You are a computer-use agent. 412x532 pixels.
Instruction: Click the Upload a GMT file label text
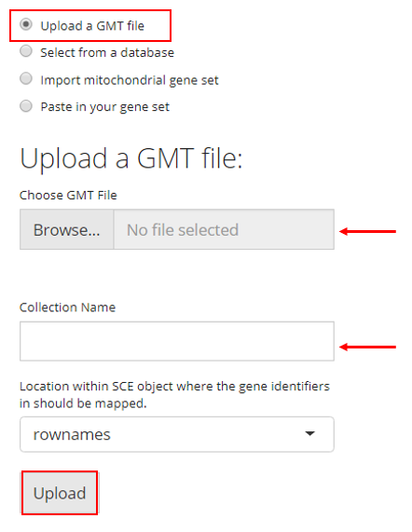92,26
